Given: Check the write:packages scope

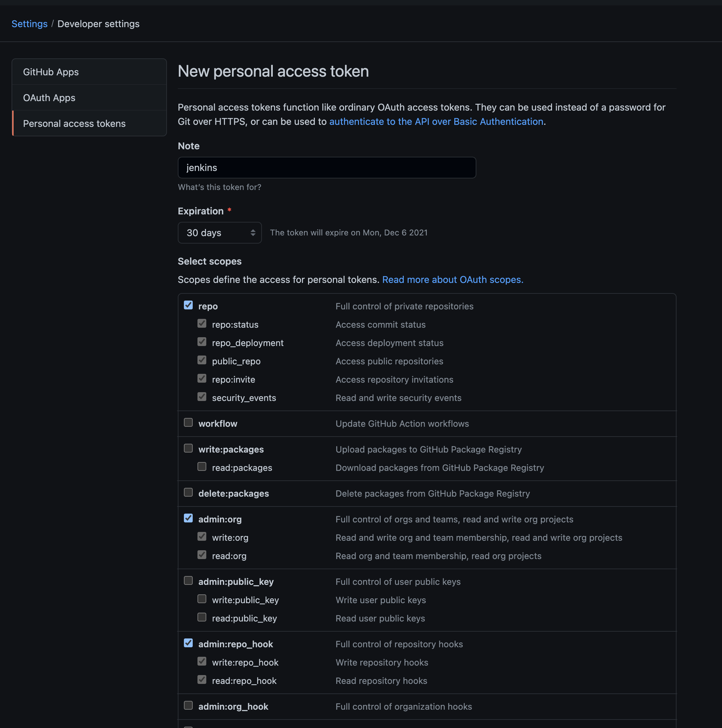Looking at the screenshot, I should [188, 448].
